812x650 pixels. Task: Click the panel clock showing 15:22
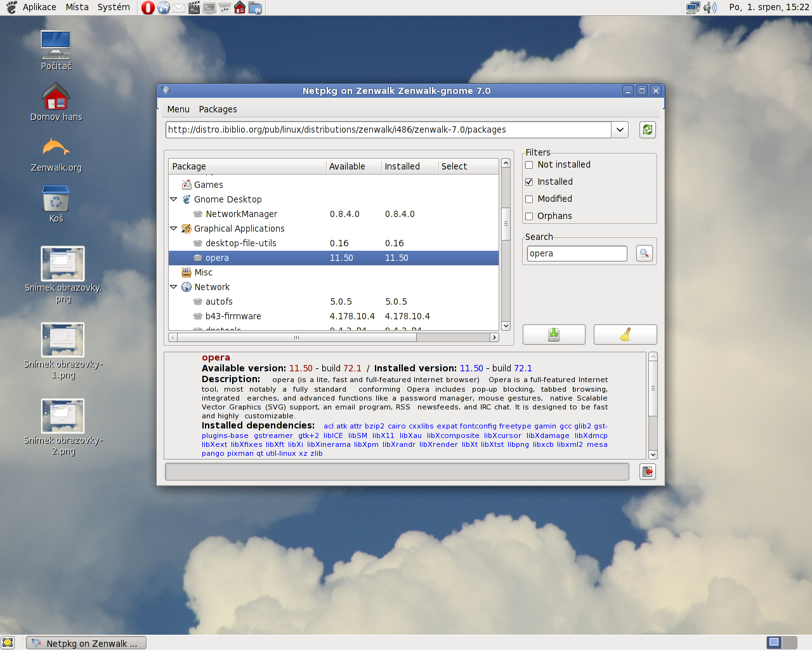(x=769, y=8)
